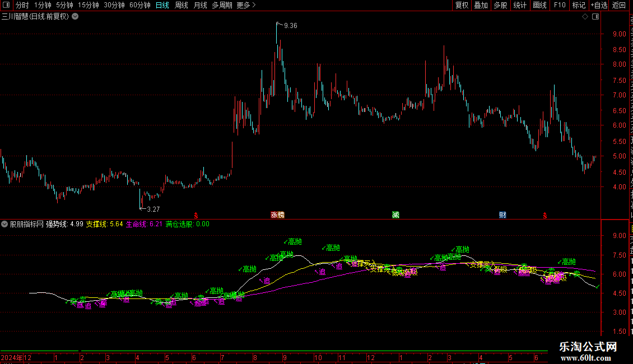Open F10 company information
633x364 pixels.
click(x=560, y=5)
